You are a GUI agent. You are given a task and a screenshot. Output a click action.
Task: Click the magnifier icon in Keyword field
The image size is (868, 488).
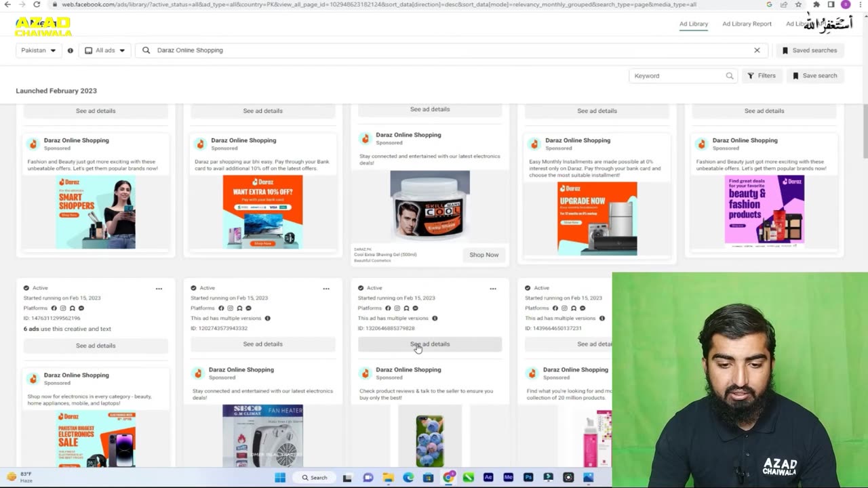point(730,76)
